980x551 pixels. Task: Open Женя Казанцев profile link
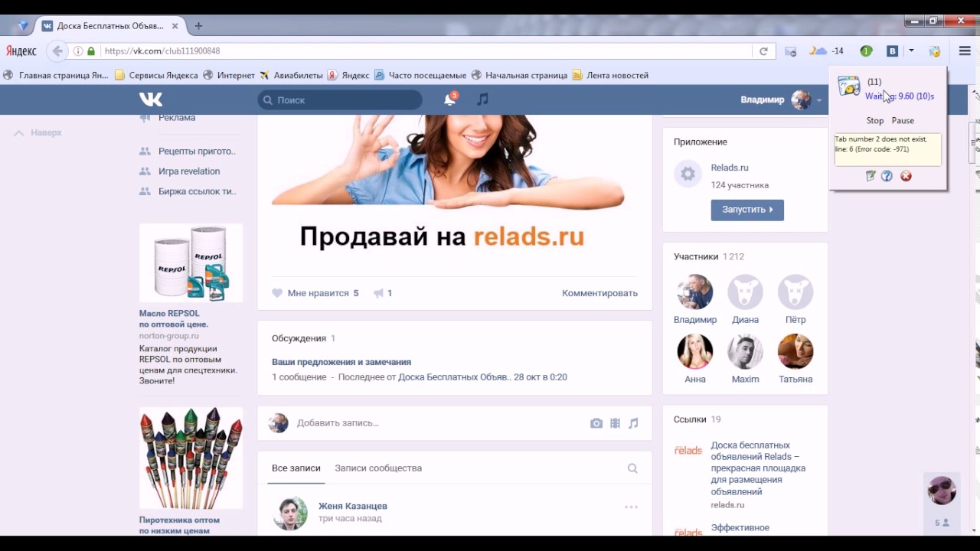click(x=353, y=506)
